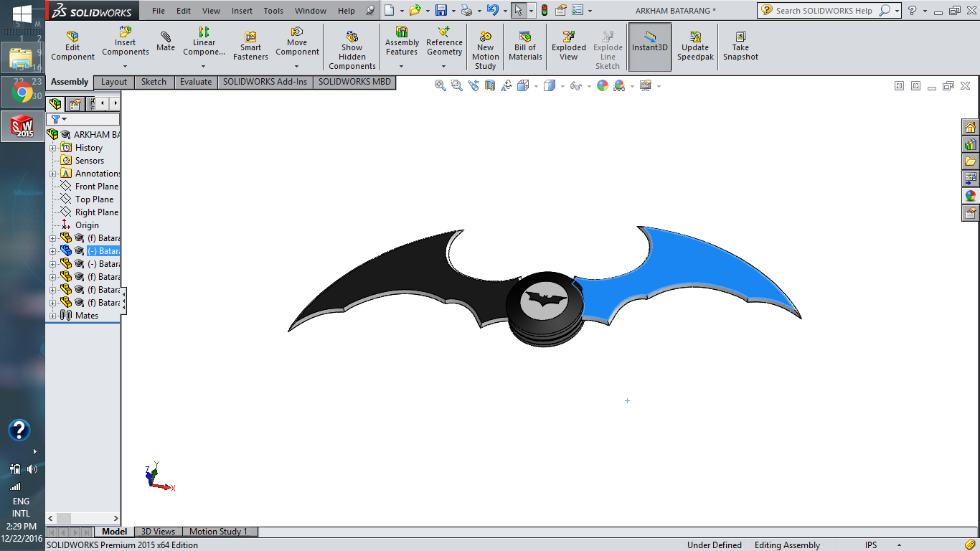Open the File menu

click(x=159, y=11)
